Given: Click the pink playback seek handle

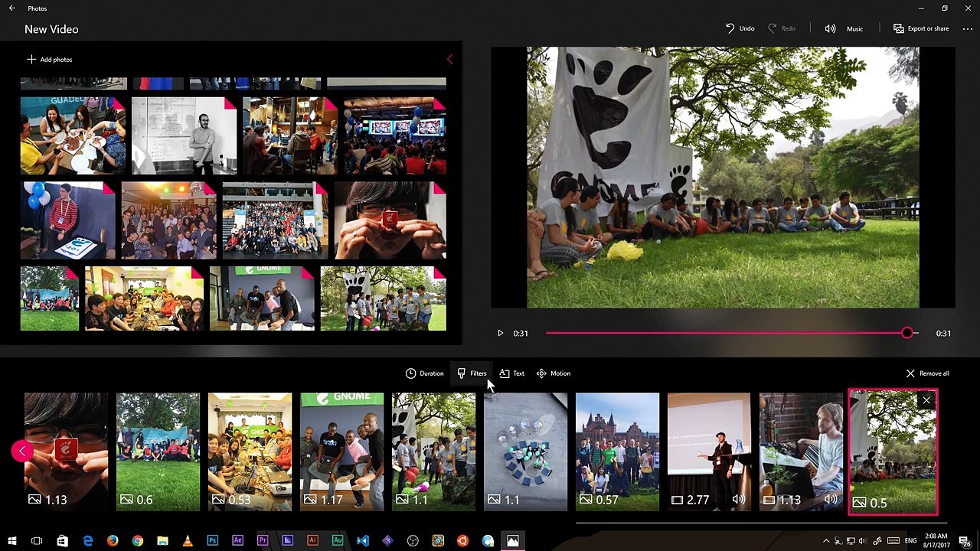Looking at the screenshot, I should [x=907, y=333].
